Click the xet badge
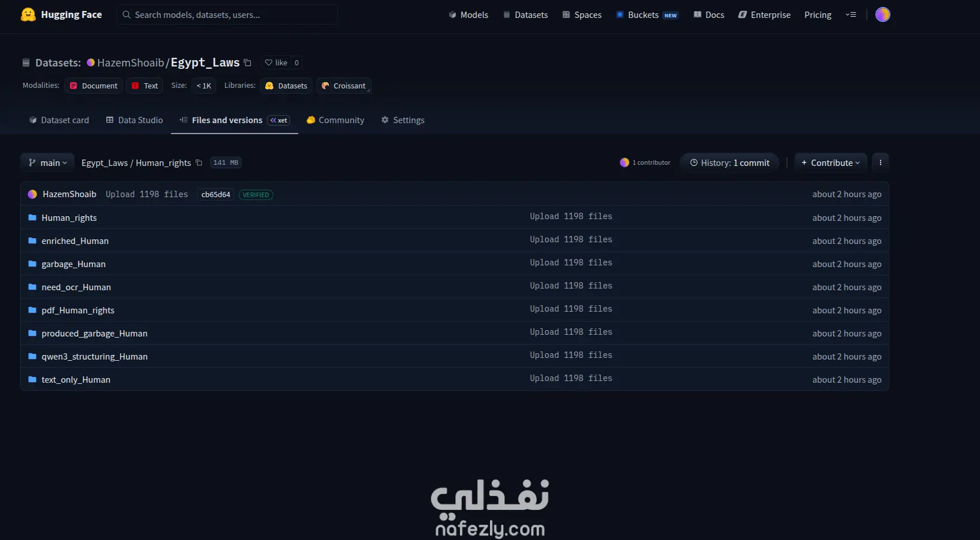The height and width of the screenshot is (540, 980). (x=279, y=120)
